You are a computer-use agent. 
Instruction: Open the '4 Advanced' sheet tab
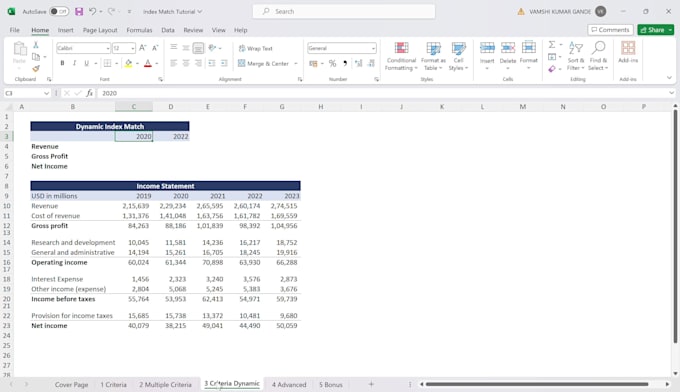(289, 385)
